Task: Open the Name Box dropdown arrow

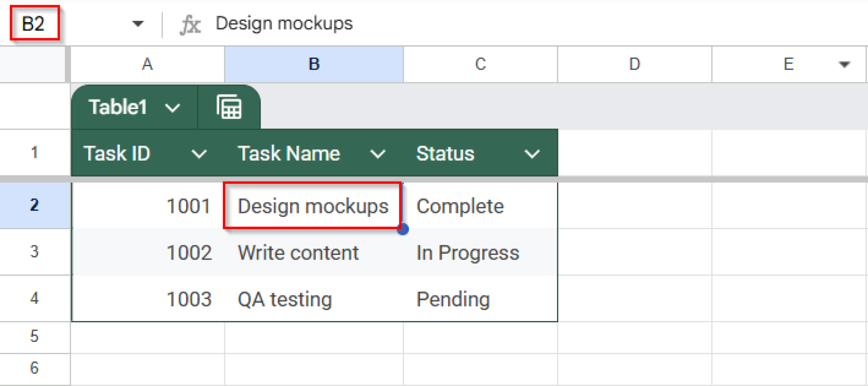Action: [x=138, y=23]
